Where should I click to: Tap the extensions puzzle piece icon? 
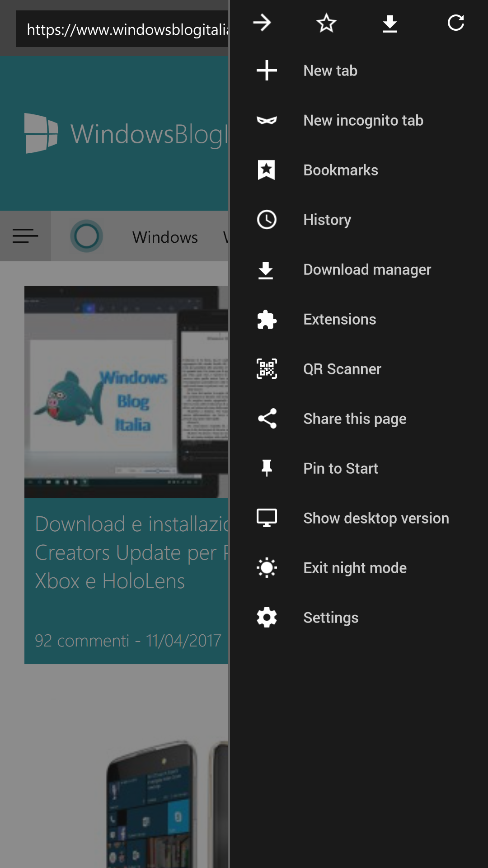[267, 319]
